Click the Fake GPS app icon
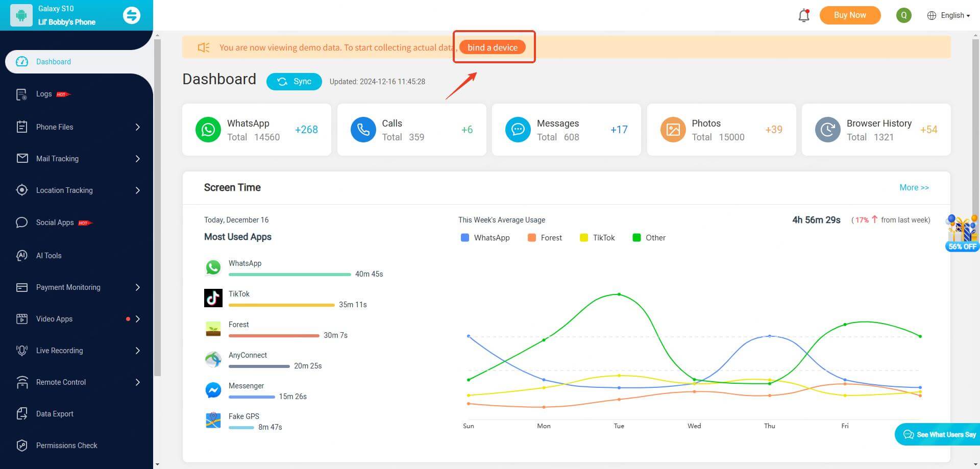This screenshot has width=980, height=469. tap(213, 421)
